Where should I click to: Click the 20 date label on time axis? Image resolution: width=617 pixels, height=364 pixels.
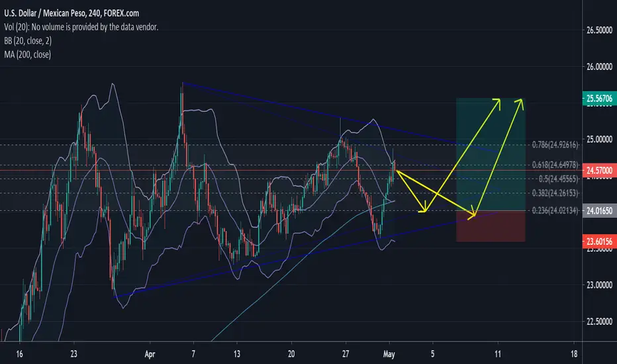click(291, 354)
